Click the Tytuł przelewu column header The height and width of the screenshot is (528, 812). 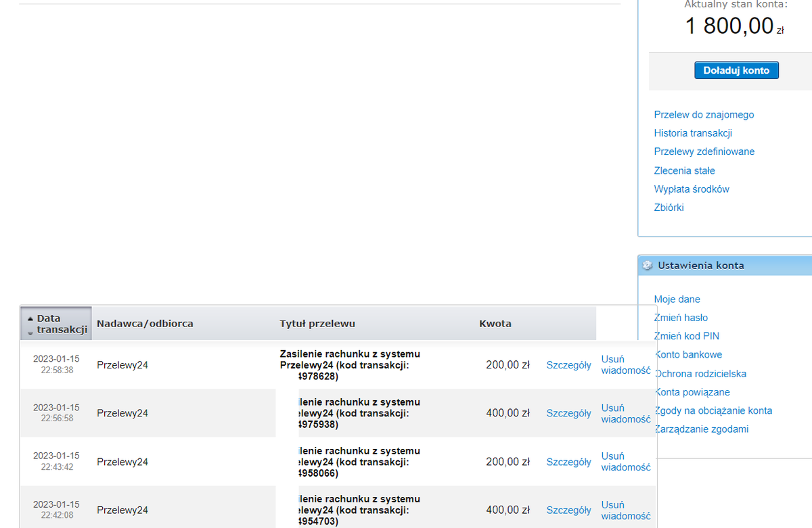pos(317,324)
